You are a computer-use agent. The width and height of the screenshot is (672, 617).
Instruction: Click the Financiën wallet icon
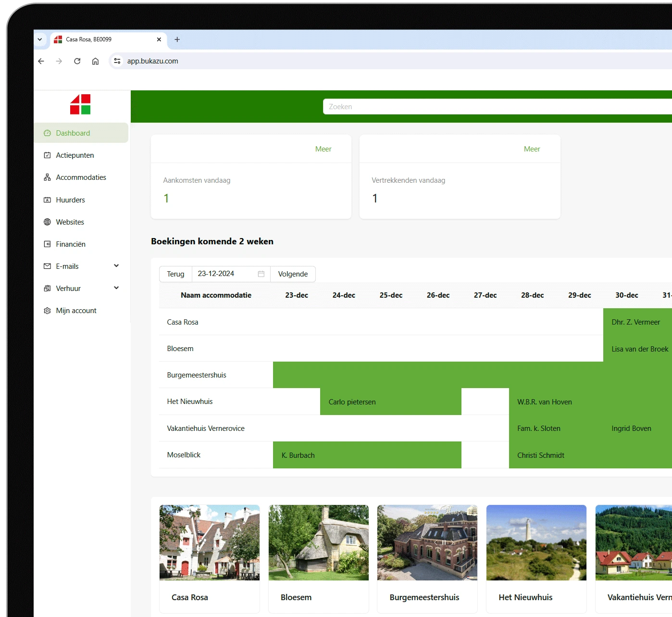coord(47,244)
